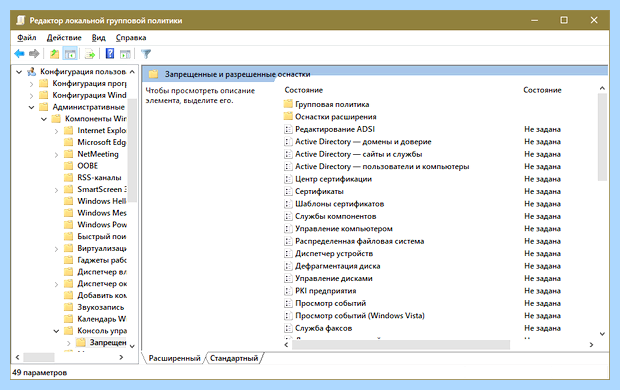Select Дефрагментация диска policy
Viewport: 620px width, 390px height.
click(337, 266)
